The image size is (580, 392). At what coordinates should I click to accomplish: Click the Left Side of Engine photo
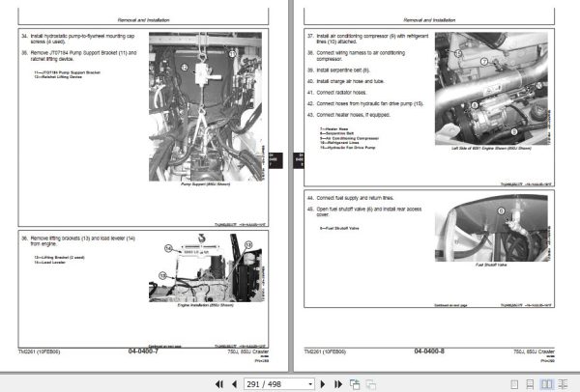coord(491,89)
